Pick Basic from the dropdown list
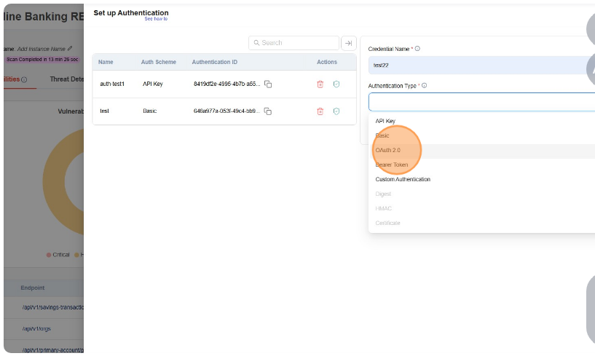This screenshot has height=364, width=595. tap(382, 136)
